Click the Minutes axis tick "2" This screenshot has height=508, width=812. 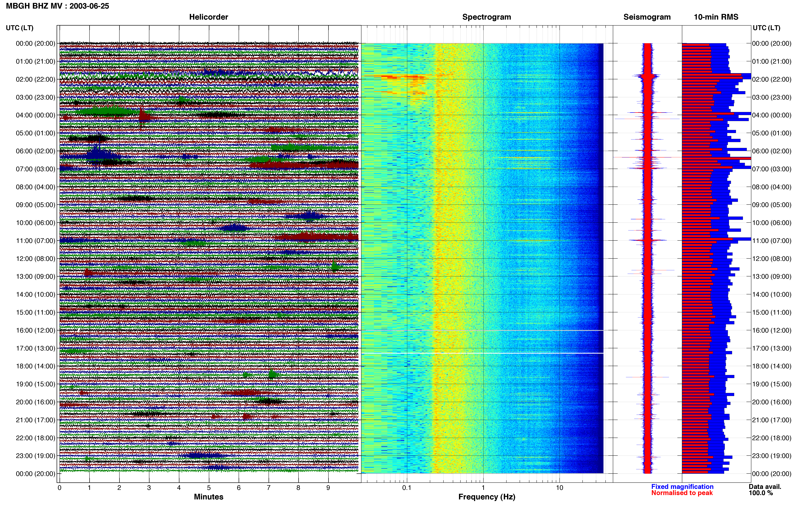tap(119, 488)
